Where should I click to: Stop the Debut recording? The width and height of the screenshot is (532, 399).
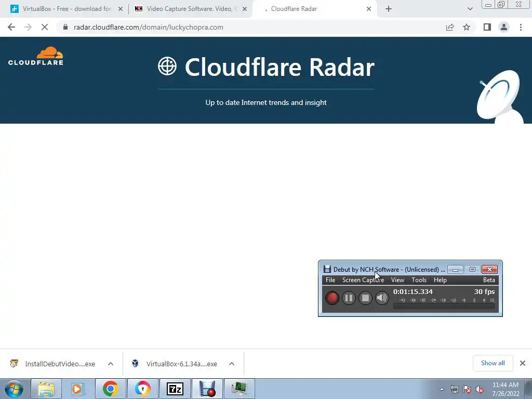click(365, 298)
